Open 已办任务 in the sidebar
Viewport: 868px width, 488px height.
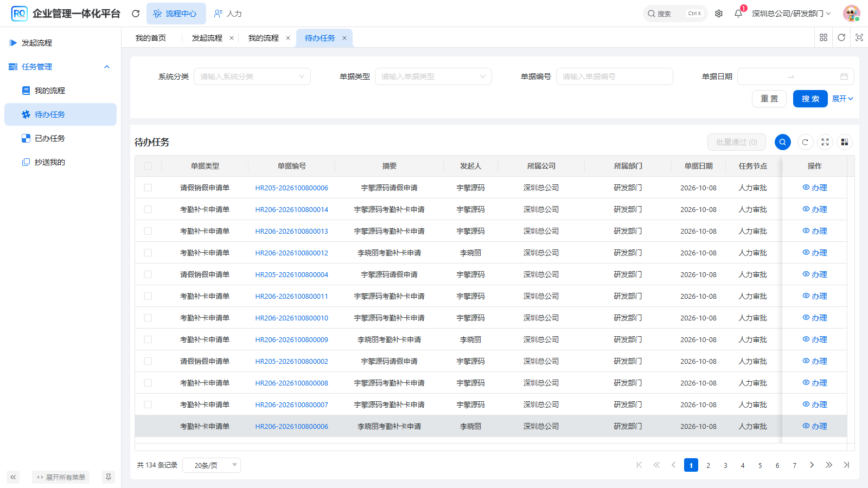tap(60, 138)
